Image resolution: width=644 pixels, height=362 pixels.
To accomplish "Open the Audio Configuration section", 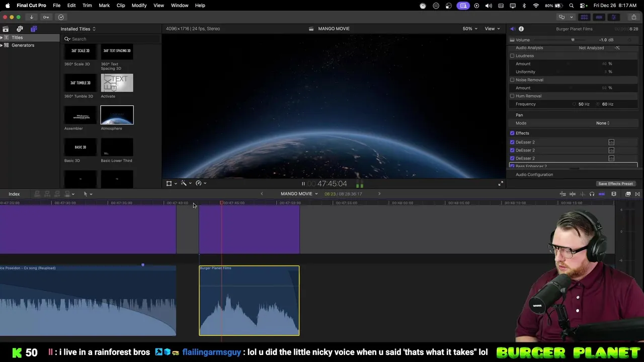I will pyautogui.click(x=534, y=175).
